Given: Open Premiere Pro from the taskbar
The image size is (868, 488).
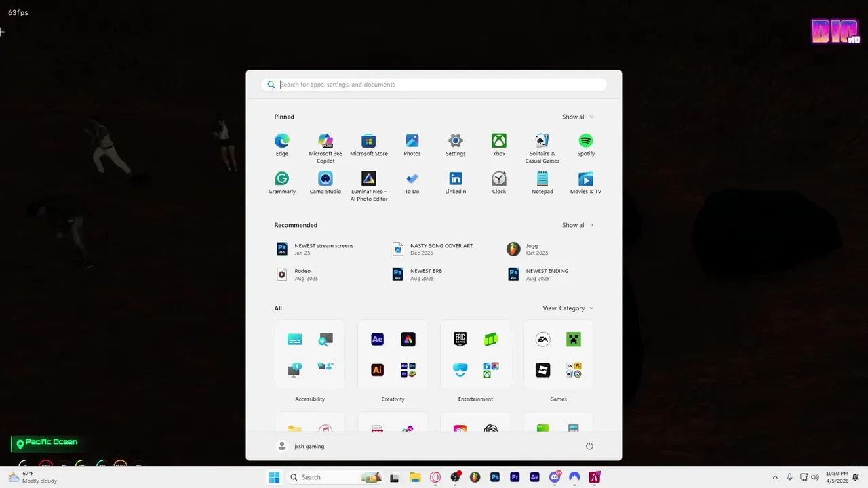Looking at the screenshot, I should pos(515,477).
